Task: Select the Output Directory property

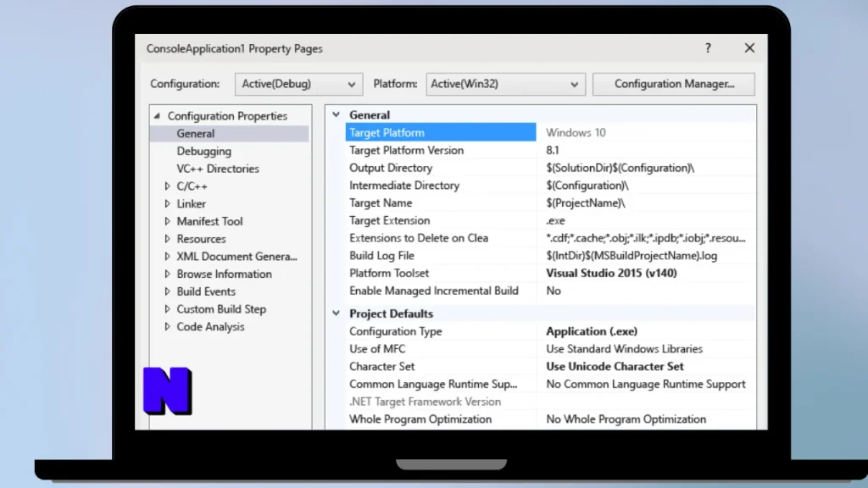Action: [391, 168]
